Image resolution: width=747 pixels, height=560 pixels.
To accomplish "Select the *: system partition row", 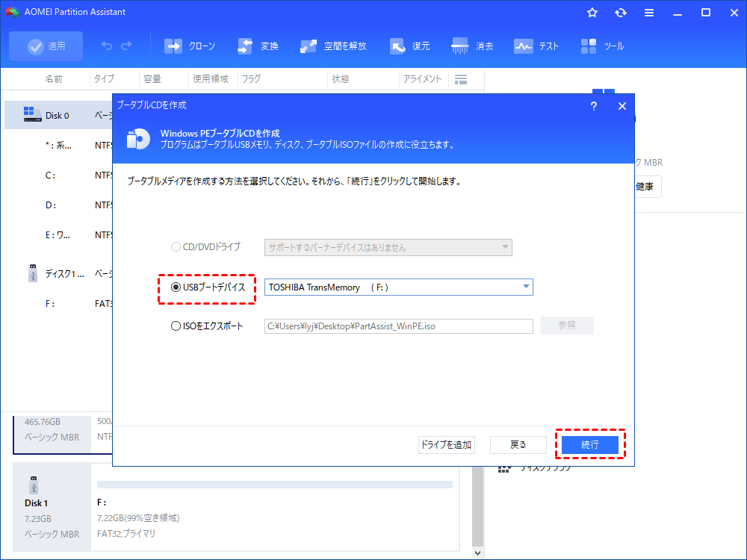I will (x=58, y=146).
